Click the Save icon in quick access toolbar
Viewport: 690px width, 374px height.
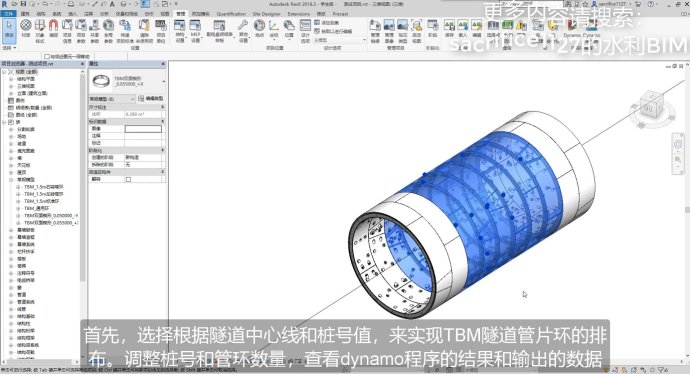coord(24,4)
